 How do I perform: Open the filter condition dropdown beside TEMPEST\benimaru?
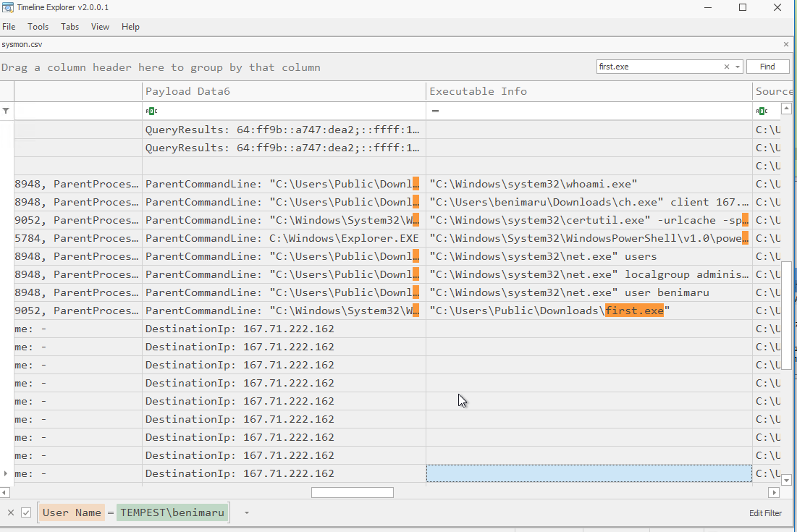[245, 512]
